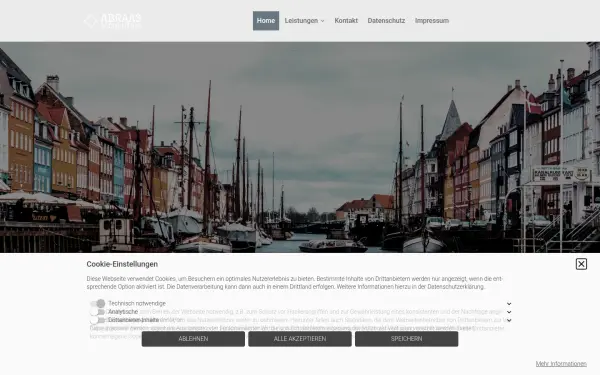Click the Ablehnen button

(x=193, y=339)
